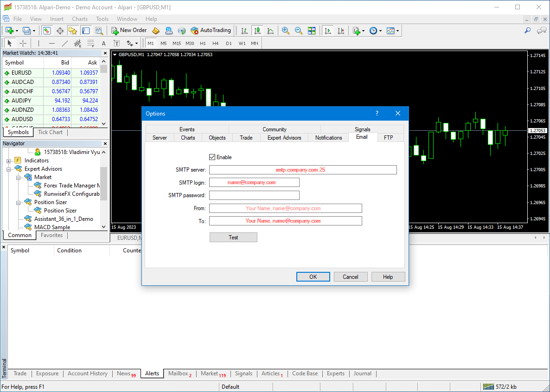The height and width of the screenshot is (392, 550).
Task: Open the Account History terminal tab
Action: (x=88, y=373)
